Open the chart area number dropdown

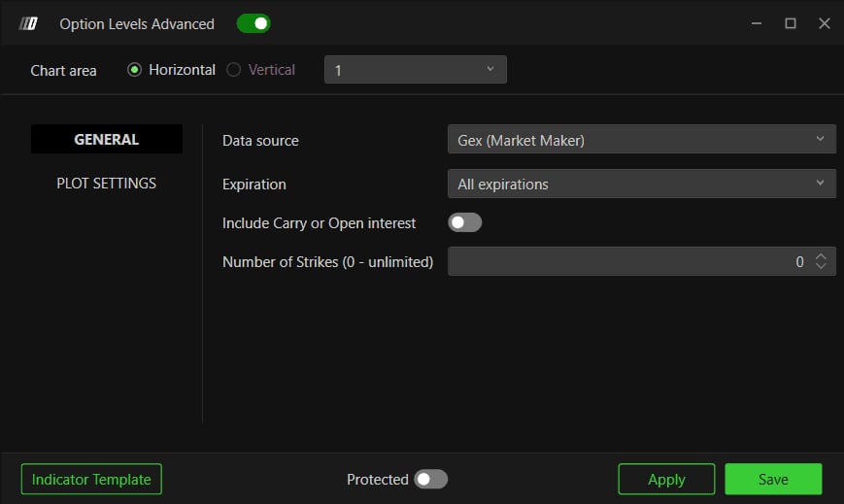tap(415, 70)
